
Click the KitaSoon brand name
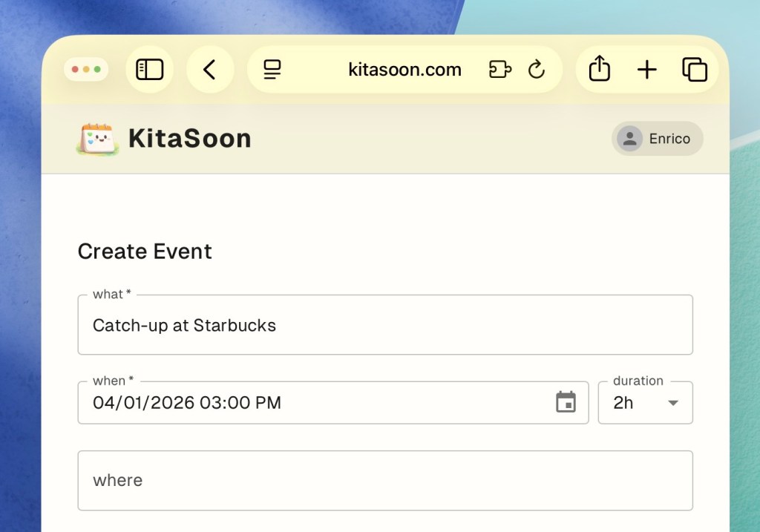189,139
